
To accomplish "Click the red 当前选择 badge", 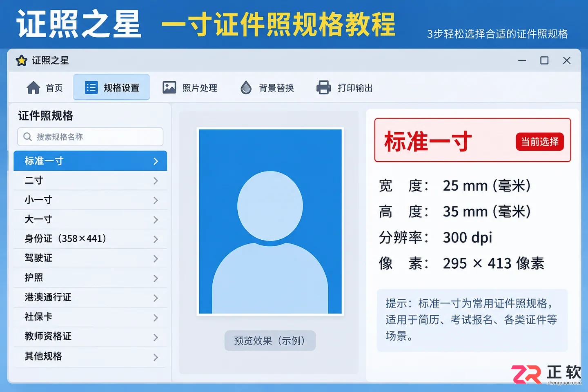I will (x=540, y=142).
